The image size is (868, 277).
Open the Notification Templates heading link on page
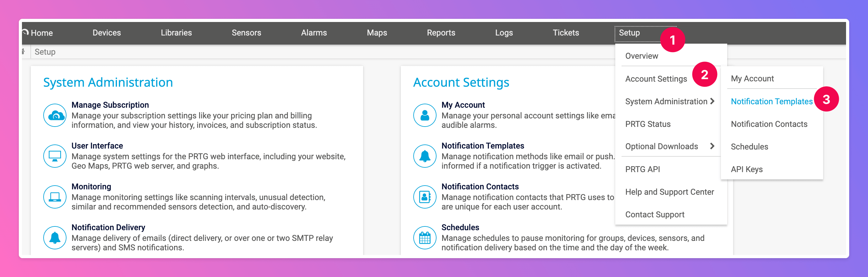[x=483, y=146]
